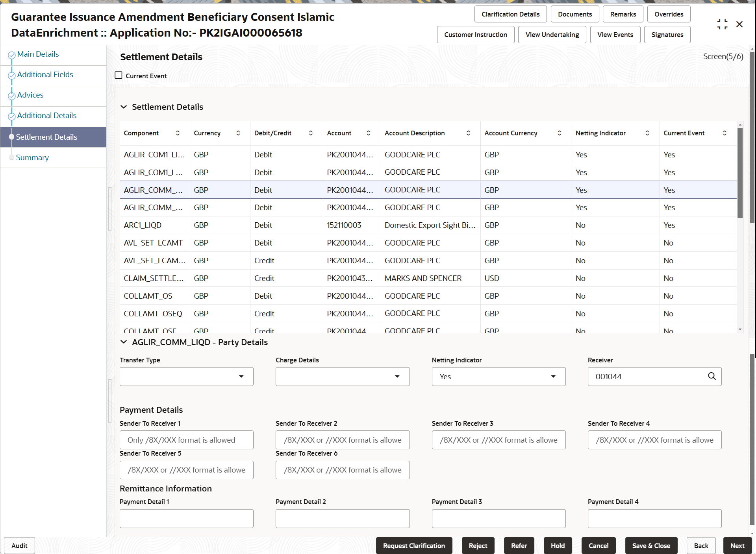
Task: Click the Sender To Receiver 1 field
Action: (x=187, y=440)
